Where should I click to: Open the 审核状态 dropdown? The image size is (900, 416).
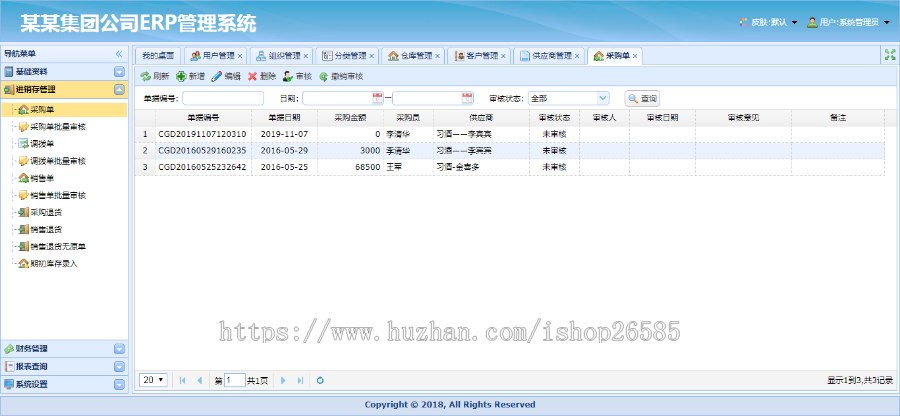coord(603,98)
